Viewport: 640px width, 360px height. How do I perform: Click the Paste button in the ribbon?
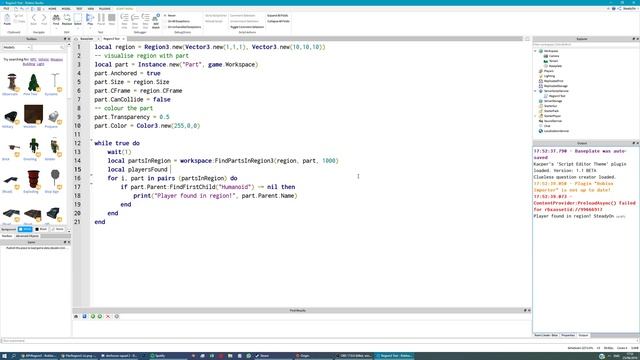7,19
